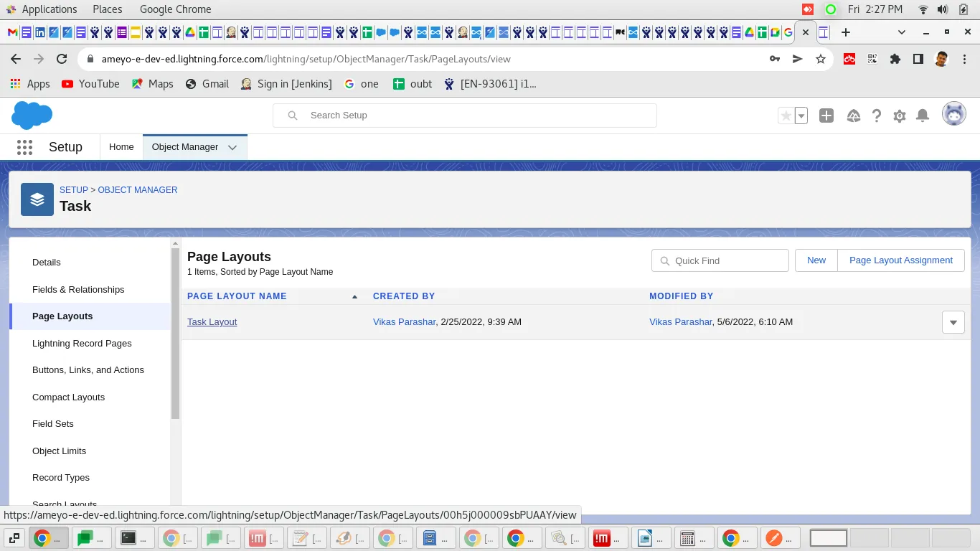Click Vikas Parashar in Created By column
980x551 pixels.
click(404, 322)
